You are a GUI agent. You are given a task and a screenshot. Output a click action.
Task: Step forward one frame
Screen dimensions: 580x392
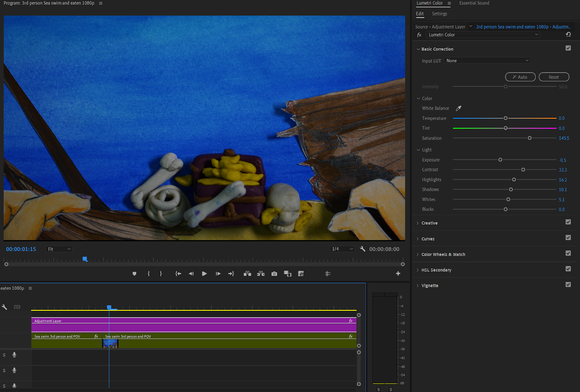(218, 274)
